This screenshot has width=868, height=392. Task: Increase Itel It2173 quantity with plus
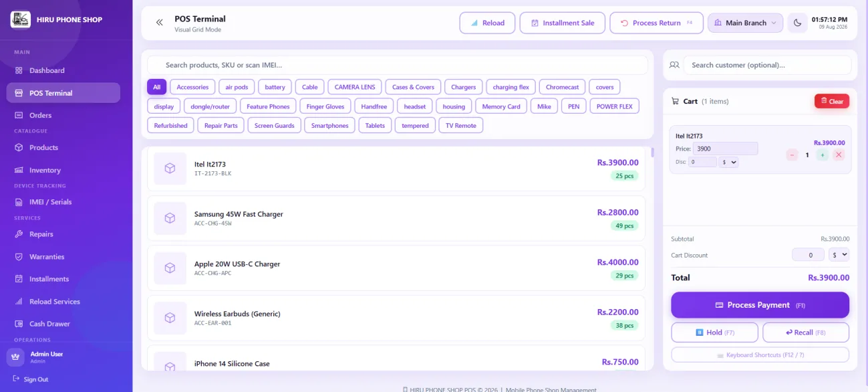point(822,155)
